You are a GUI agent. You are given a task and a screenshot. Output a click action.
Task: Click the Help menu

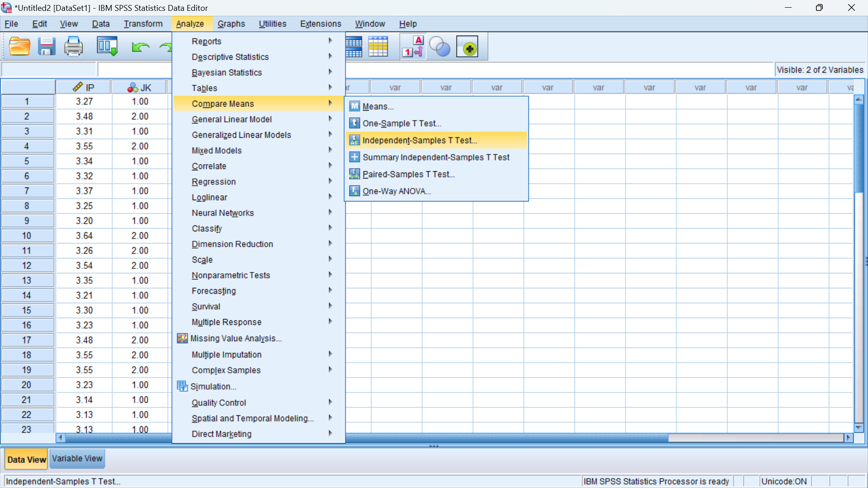click(408, 24)
